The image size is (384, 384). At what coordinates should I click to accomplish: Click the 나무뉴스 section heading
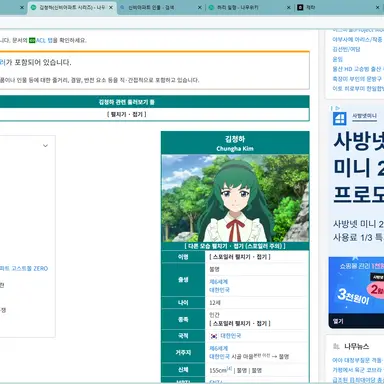(356, 346)
